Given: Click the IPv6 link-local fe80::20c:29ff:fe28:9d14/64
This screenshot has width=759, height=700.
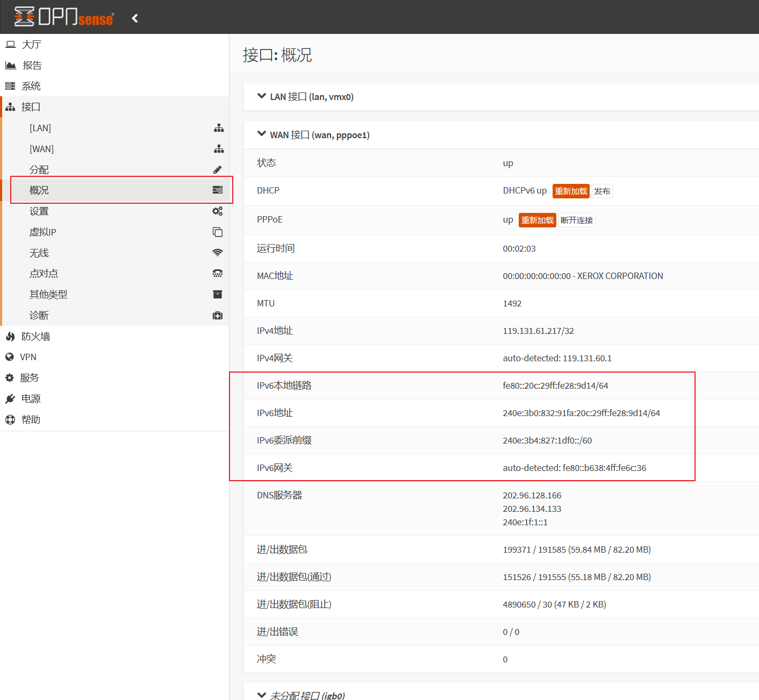Looking at the screenshot, I should point(555,386).
